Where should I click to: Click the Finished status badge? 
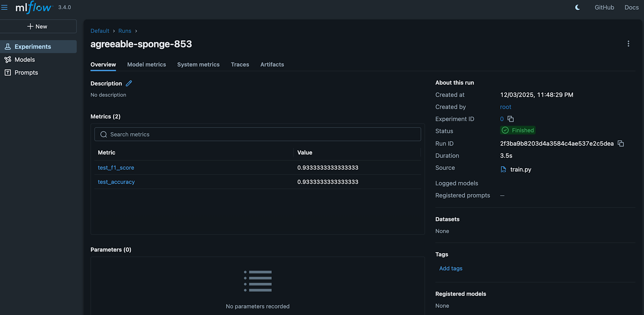pos(517,130)
